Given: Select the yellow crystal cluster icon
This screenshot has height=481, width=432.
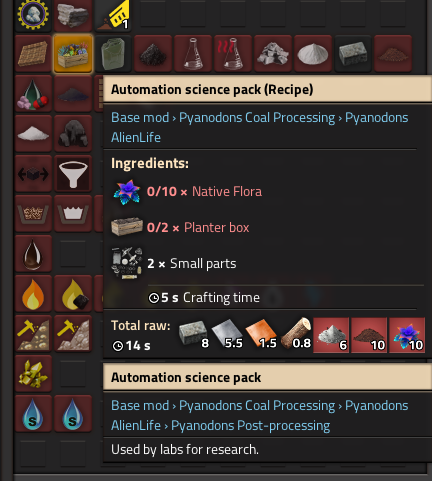Looking at the screenshot, I should pyautogui.click(x=33, y=374).
